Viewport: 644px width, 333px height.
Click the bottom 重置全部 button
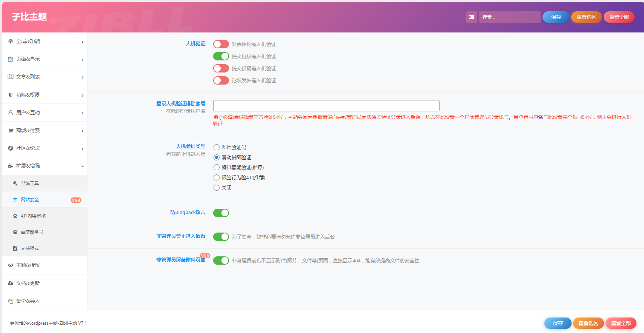click(621, 323)
